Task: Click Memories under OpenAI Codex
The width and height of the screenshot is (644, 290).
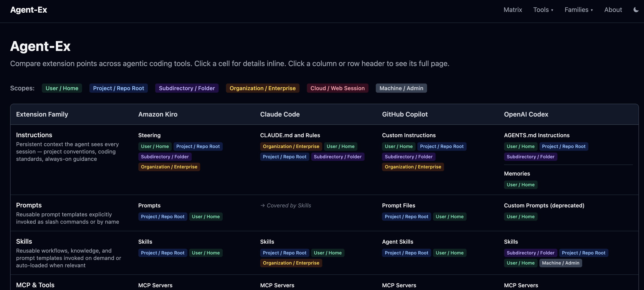Action: point(517,173)
